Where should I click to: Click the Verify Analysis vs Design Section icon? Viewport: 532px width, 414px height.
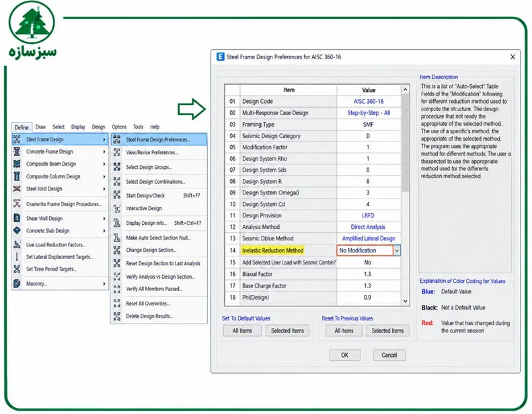tap(117, 277)
